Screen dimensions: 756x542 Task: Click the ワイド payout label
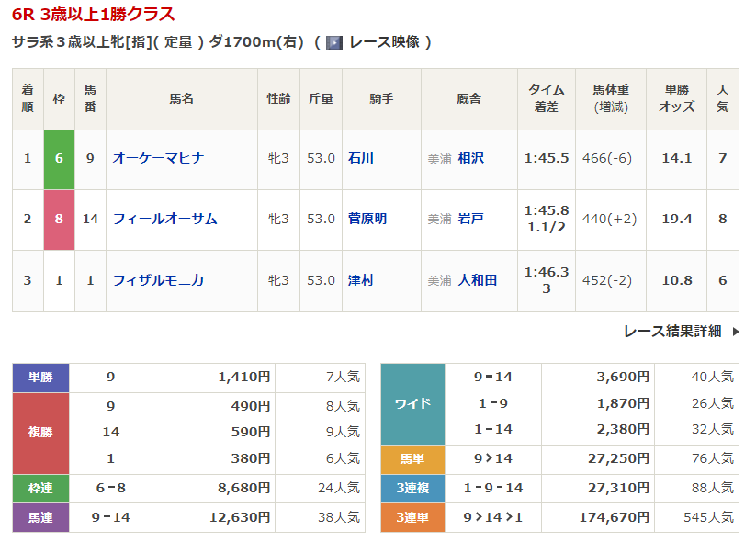(412, 403)
